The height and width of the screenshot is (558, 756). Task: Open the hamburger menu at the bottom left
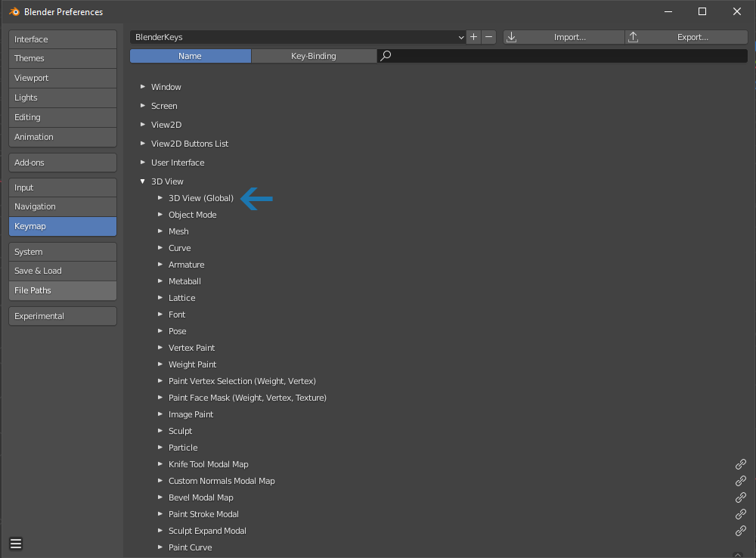pyautogui.click(x=16, y=544)
